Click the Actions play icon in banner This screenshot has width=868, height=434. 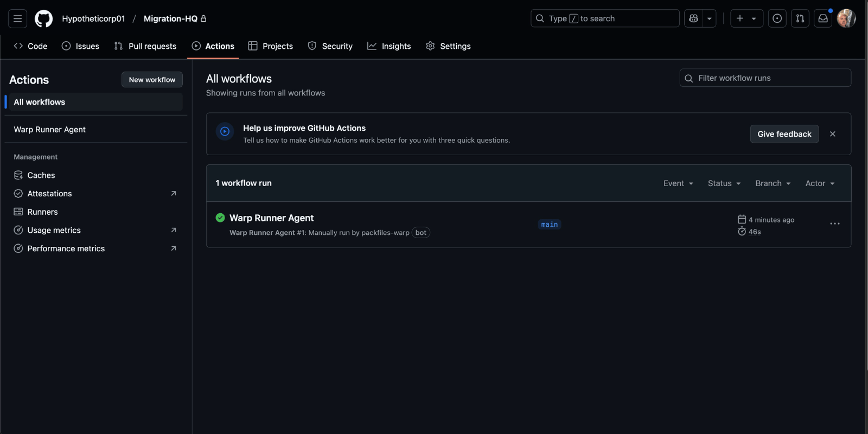coord(225,131)
